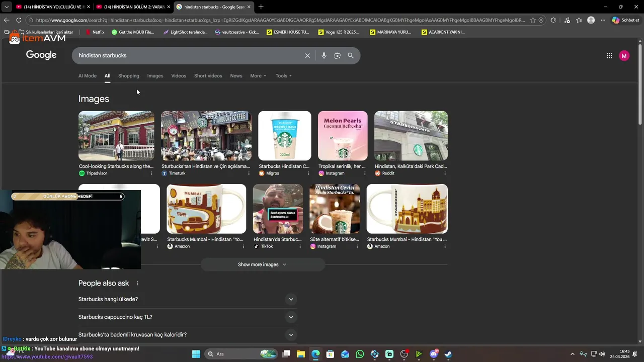Go to Google homepage via logo
Screen dimensions: 644x362
click(41, 55)
